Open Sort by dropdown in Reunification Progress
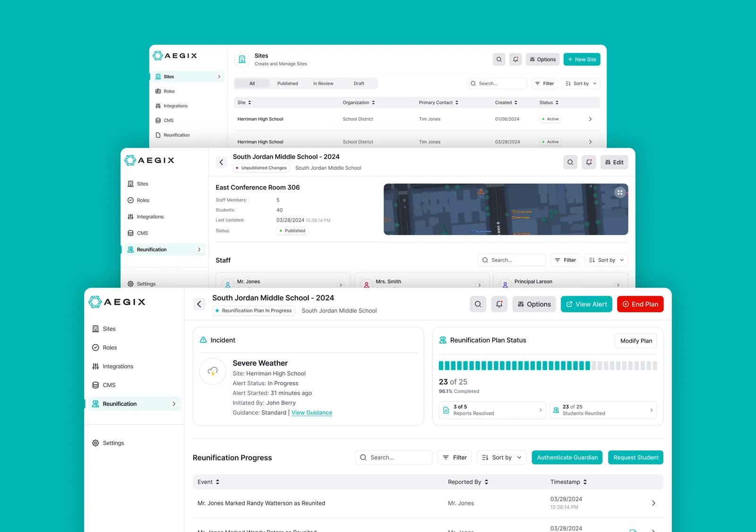Viewport: 756px width, 532px height. (x=501, y=457)
